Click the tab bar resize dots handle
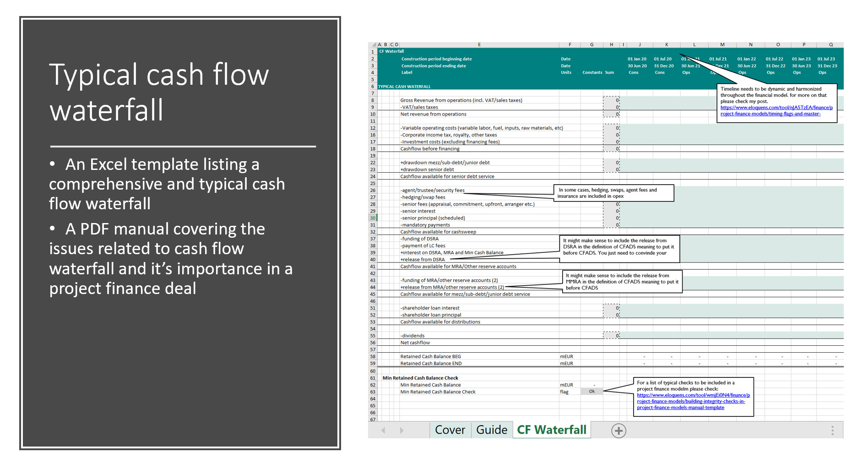Viewport: 868px width, 458px height. click(832, 431)
